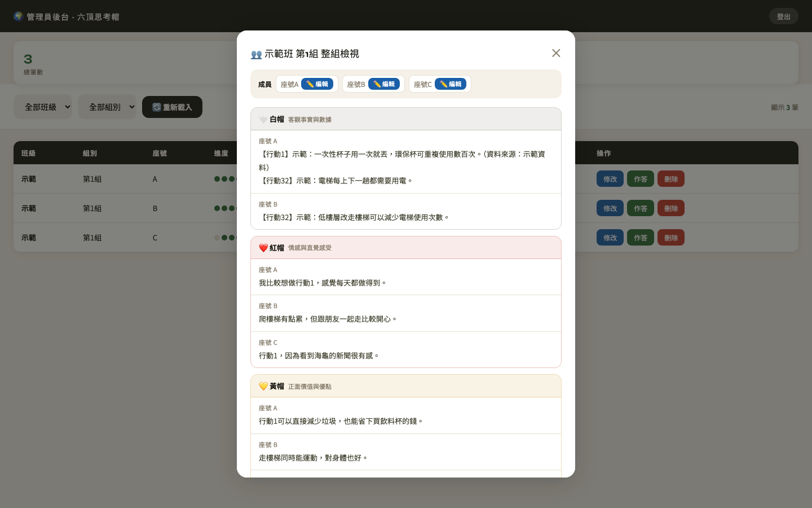Click the 登出 logout button
The height and width of the screenshot is (508, 812).
tap(784, 16)
